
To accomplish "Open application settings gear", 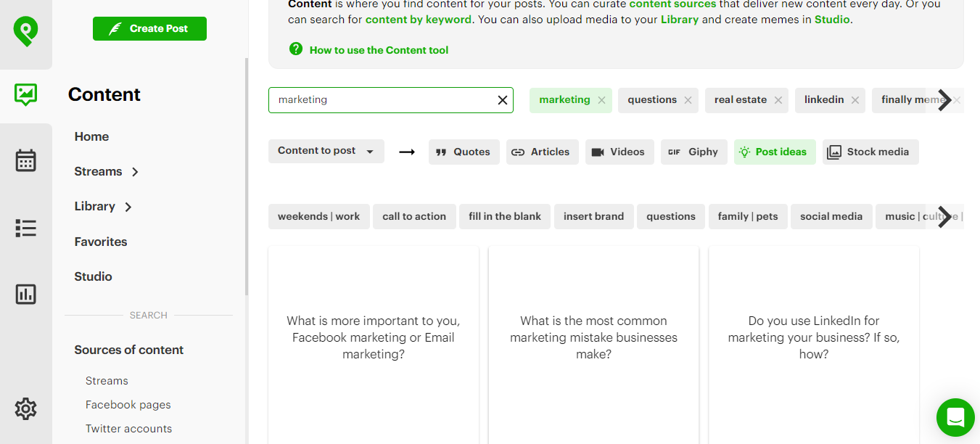I will coord(26,408).
